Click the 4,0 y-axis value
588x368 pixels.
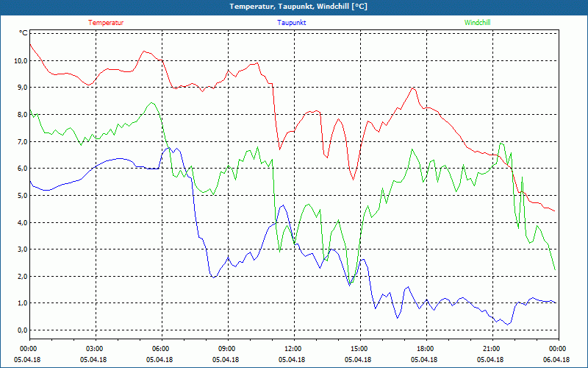pos(22,222)
